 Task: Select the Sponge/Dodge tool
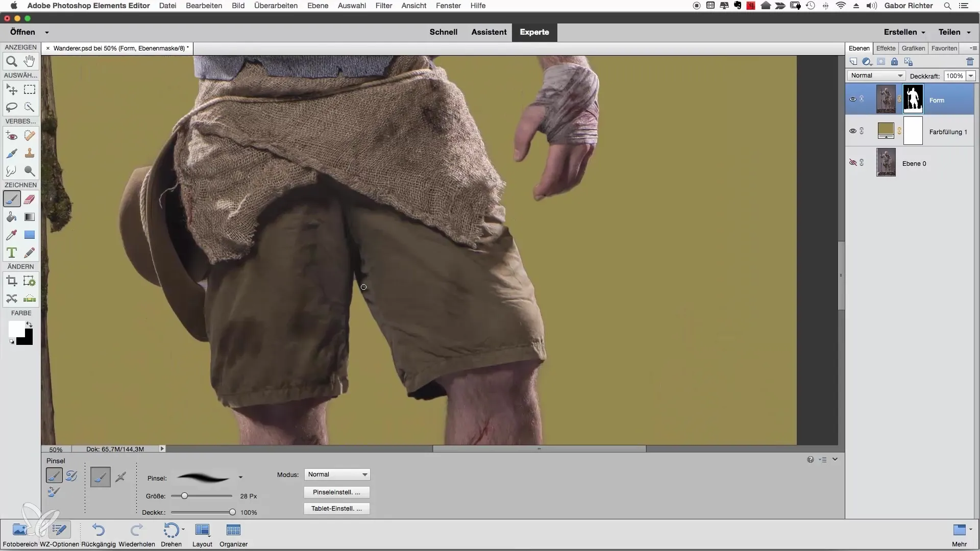(30, 171)
